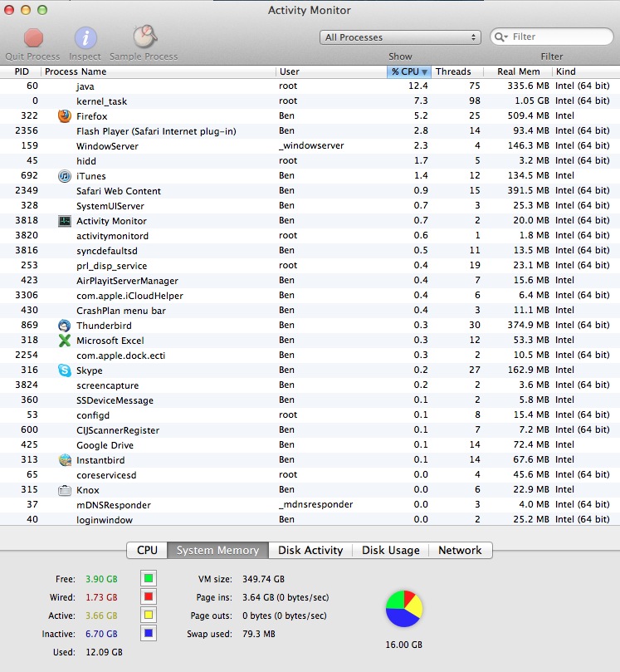Screen dimensions: 620x672
Task: Select the Firefox icon in process list
Action: coord(65,115)
